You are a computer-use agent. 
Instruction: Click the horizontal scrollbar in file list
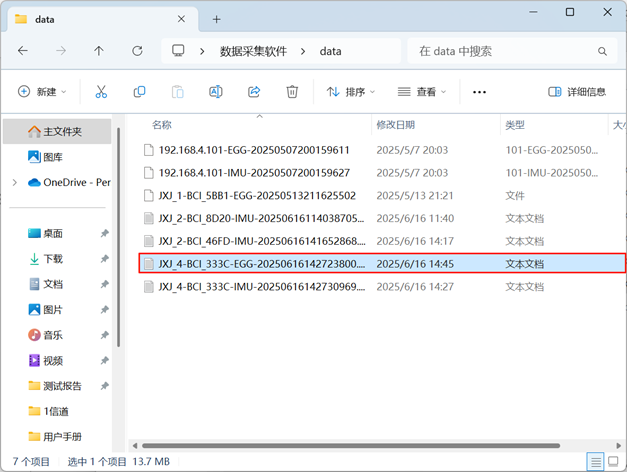click(x=350, y=446)
